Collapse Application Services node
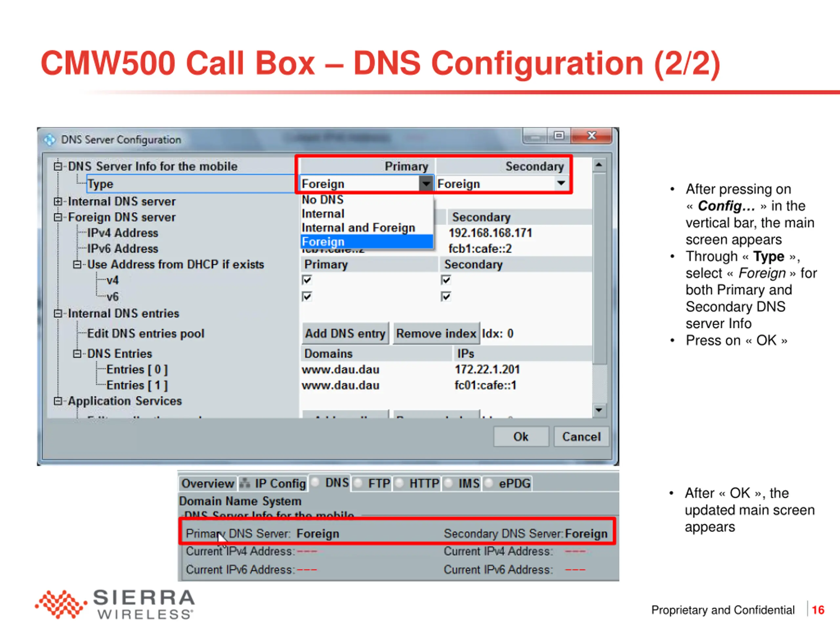The image size is (840, 630). 58,401
